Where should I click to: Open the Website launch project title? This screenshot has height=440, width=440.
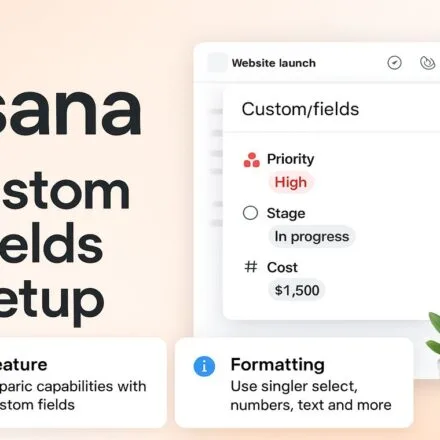click(x=274, y=63)
